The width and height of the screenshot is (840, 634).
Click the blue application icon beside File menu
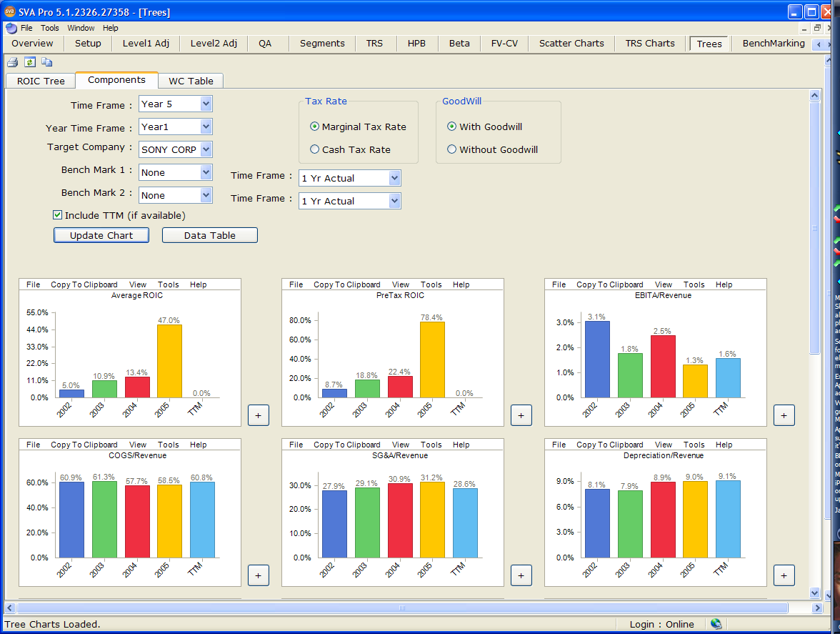point(11,28)
